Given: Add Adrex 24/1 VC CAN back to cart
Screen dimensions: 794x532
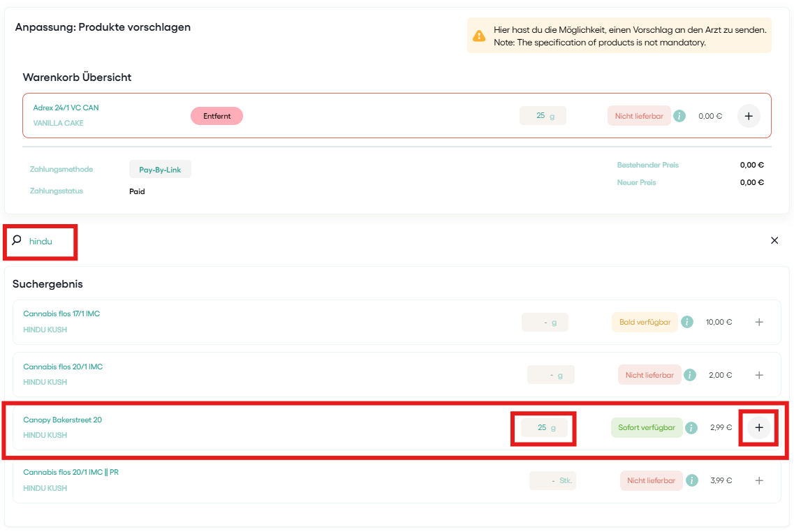Looking at the screenshot, I should click(749, 116).
